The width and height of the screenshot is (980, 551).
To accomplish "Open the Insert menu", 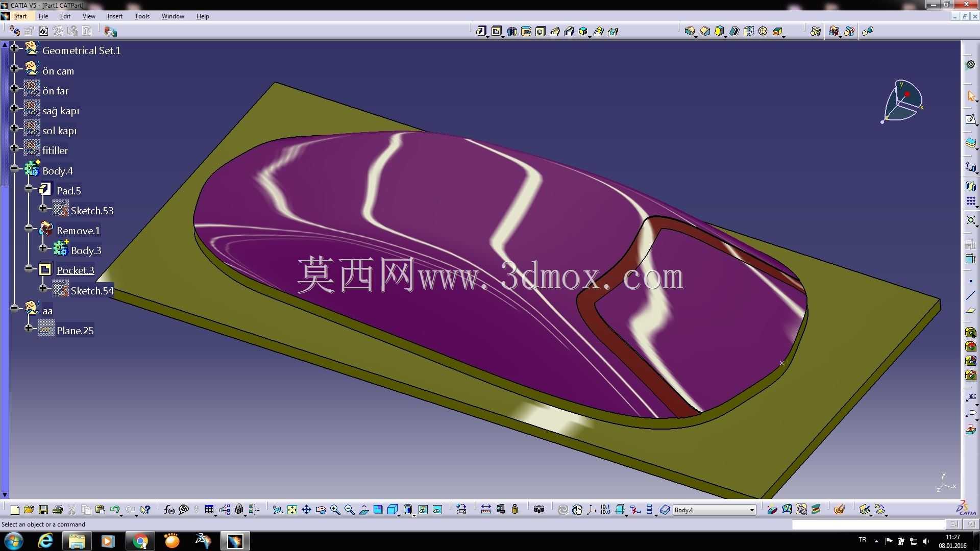I will click(115, 16).
